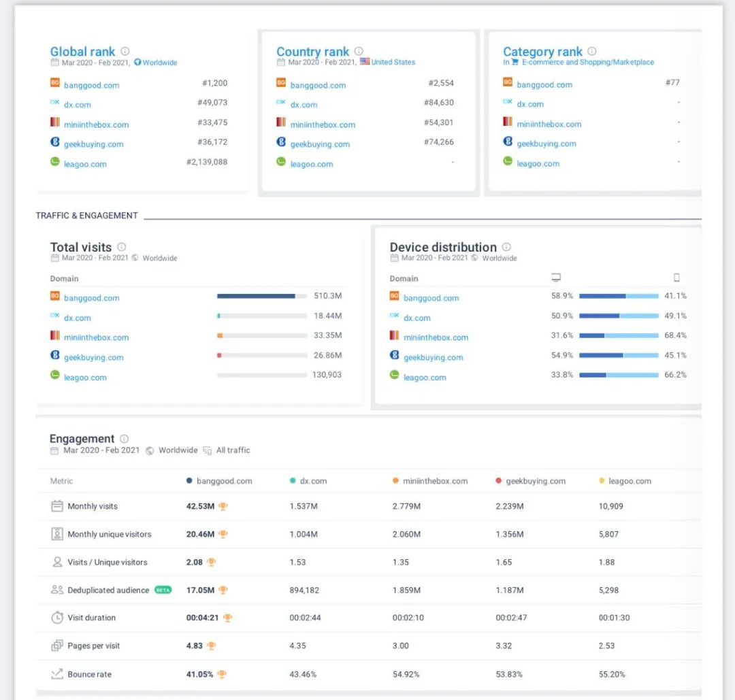The height and width of the screenshot is (700, 735).
Task: Open leagoo.com in Device distribution list
Action: [x=425, y=378]
